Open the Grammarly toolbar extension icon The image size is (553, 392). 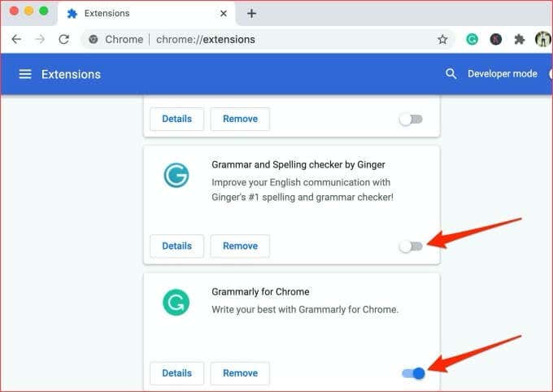click(472, 39)
